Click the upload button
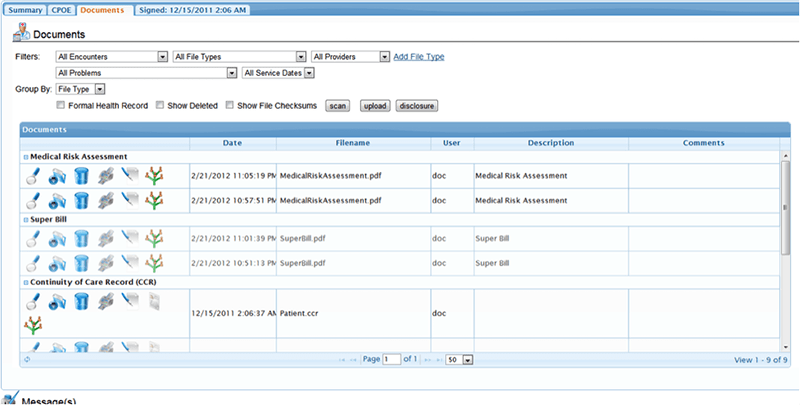The width and height of the screenshot is (800, 405). 375,106
